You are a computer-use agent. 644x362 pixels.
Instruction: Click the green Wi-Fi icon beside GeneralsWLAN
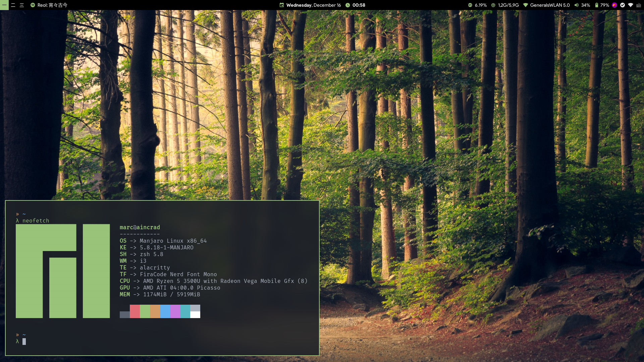pos(526,5)
